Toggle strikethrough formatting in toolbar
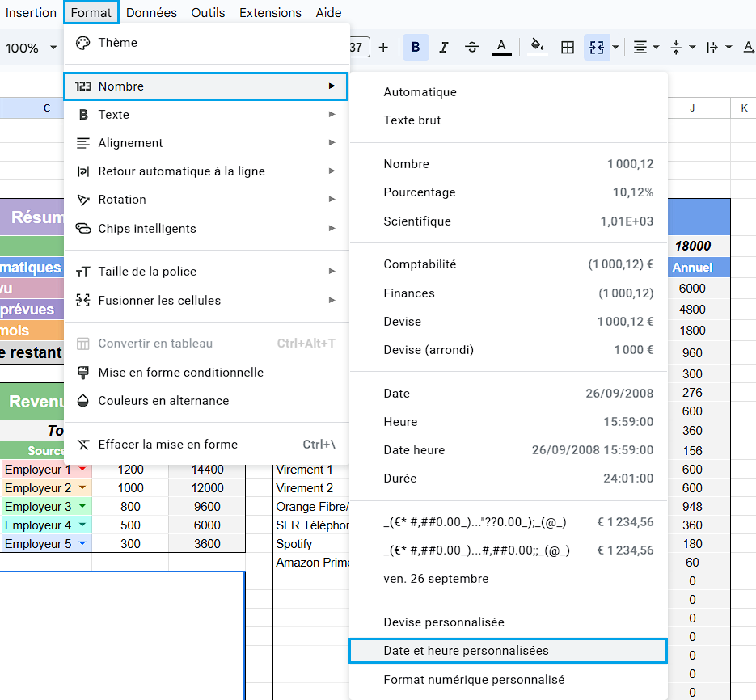 472,48
